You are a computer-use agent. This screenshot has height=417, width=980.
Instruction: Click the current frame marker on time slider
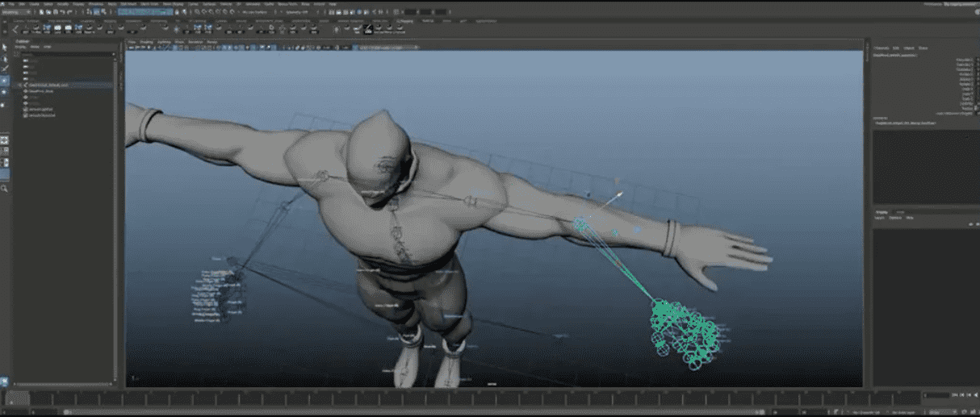[x=17, y=398]
